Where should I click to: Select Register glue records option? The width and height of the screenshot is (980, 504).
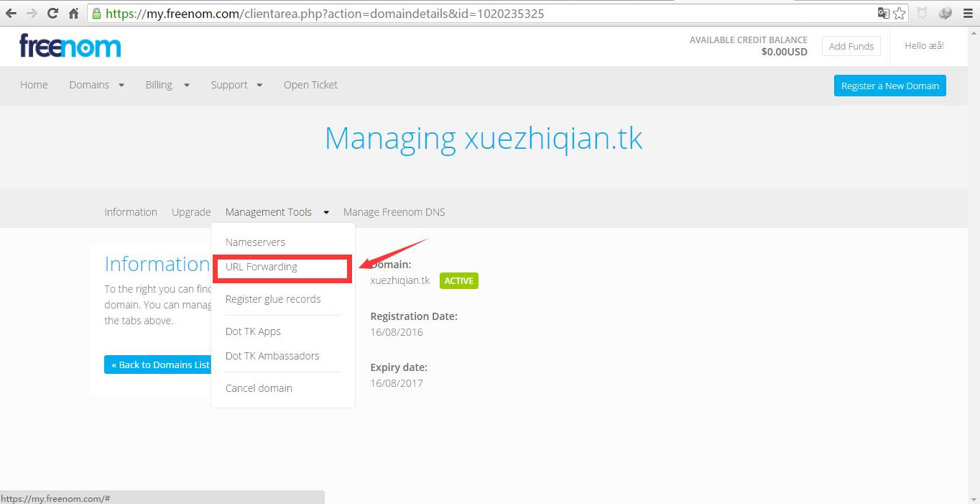[273, 299]
